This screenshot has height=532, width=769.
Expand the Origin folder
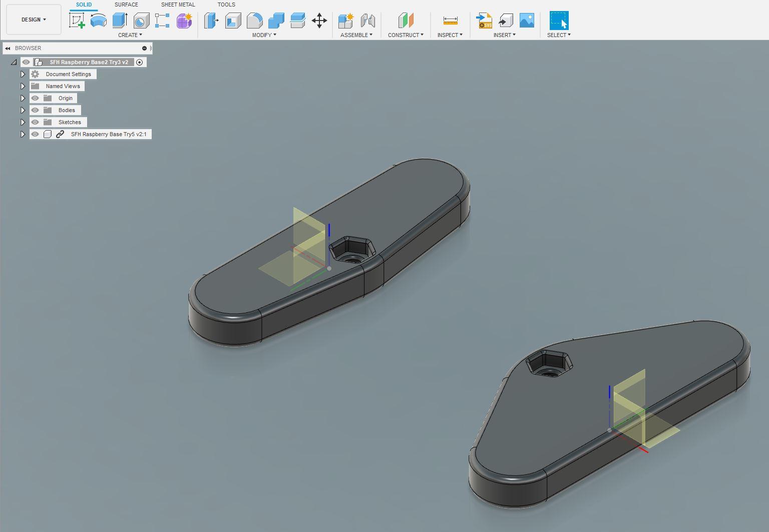click(x=23, y=98)
